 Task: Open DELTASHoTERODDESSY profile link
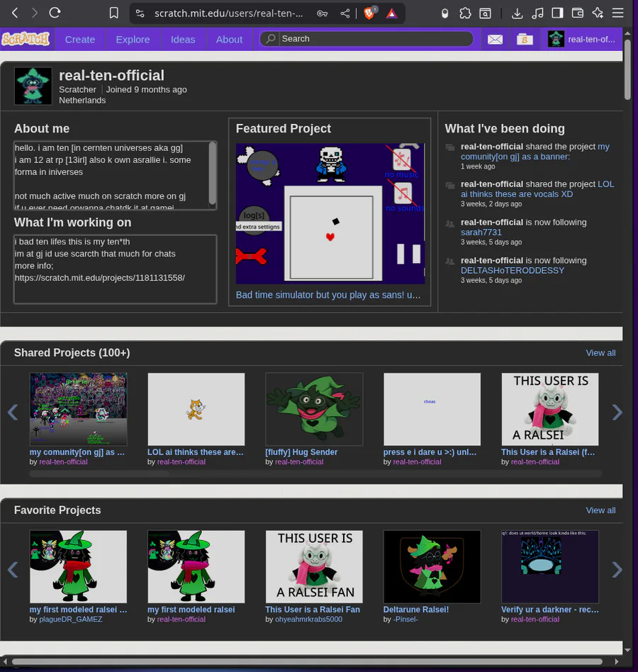[513, 270]
